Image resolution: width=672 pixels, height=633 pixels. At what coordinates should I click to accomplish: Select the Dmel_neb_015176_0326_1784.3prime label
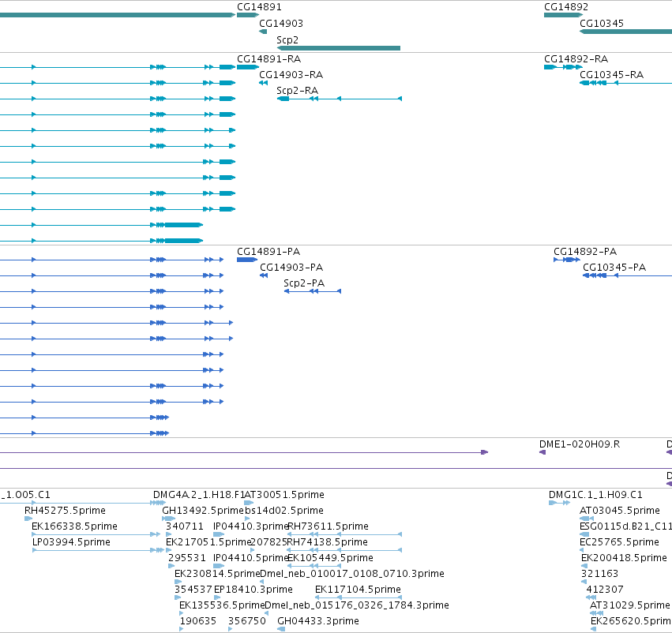[x=357, y=605]
